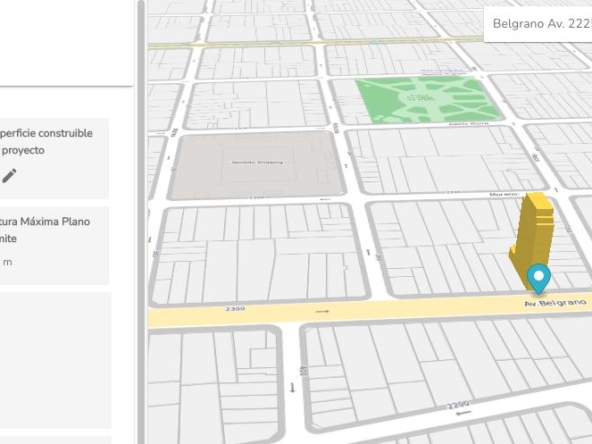Screen dimensions: 592x444
Task: Click the pencil edit icon in the left panel
Action: tap(9, 176)
